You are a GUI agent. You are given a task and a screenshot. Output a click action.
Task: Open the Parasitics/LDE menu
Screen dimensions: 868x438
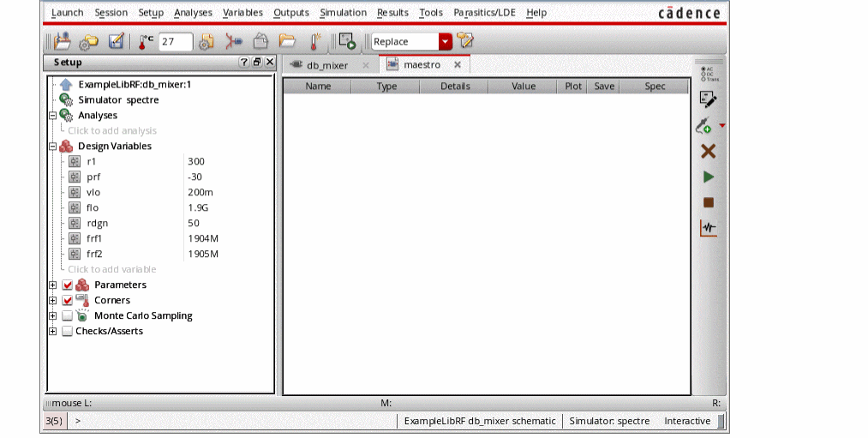(484, 12)
